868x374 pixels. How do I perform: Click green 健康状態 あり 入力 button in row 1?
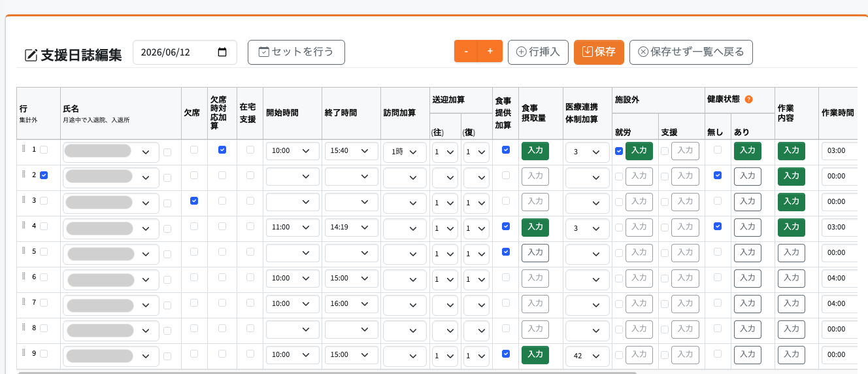click(748, 150)
